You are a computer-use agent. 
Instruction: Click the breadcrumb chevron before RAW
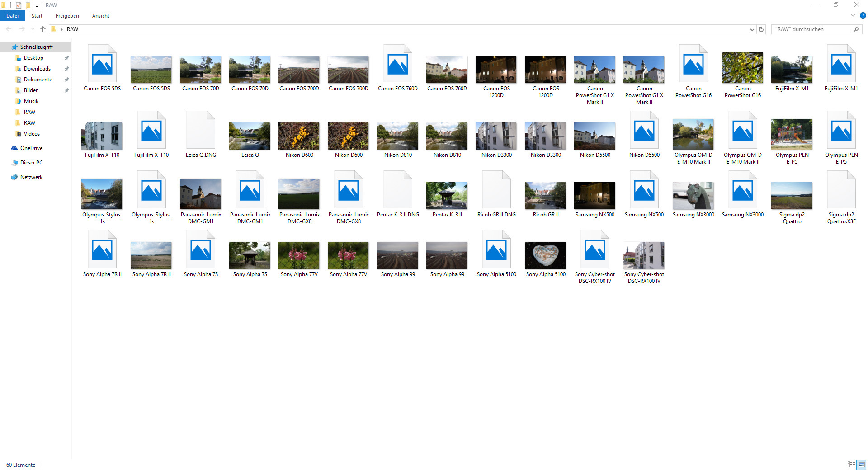click(61, 29)
